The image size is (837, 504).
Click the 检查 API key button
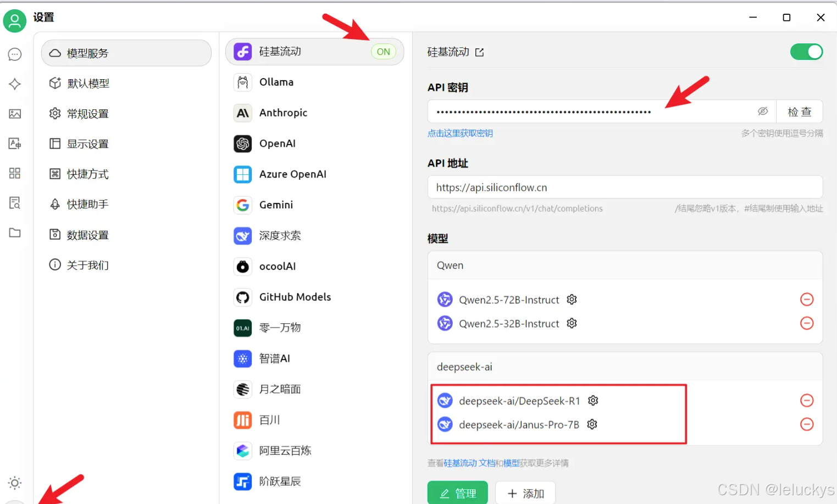(x=799, y=112)
